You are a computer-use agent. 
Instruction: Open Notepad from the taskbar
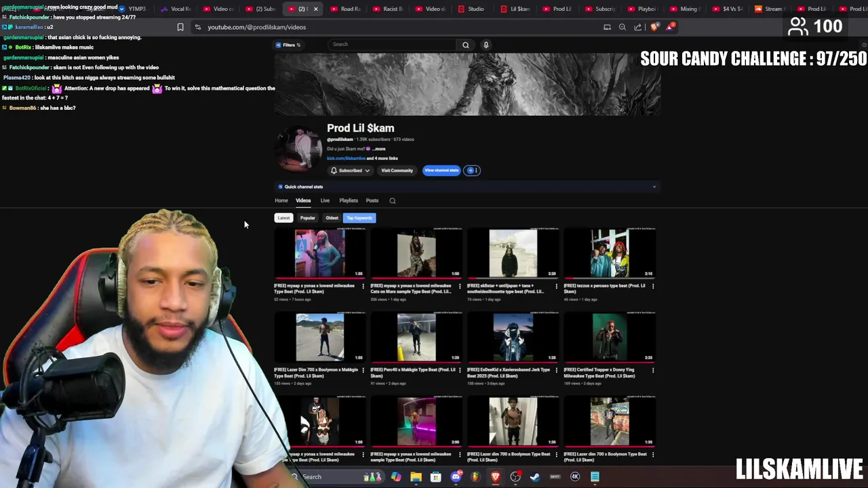[595, 477]
